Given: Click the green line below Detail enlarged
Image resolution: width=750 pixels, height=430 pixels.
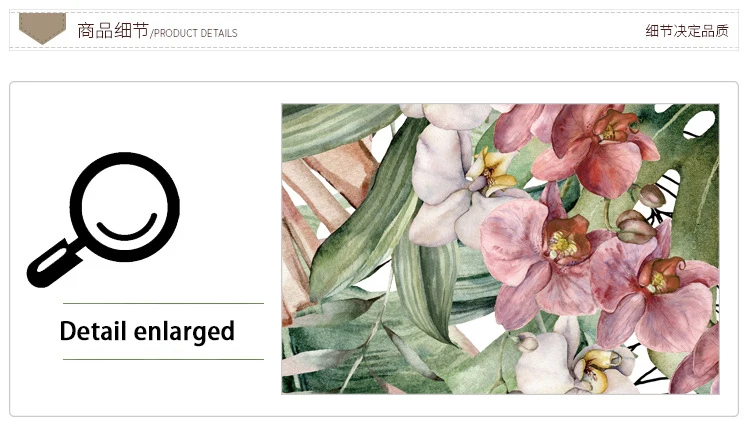Looking at the screenshot, I should click(163, 359).
